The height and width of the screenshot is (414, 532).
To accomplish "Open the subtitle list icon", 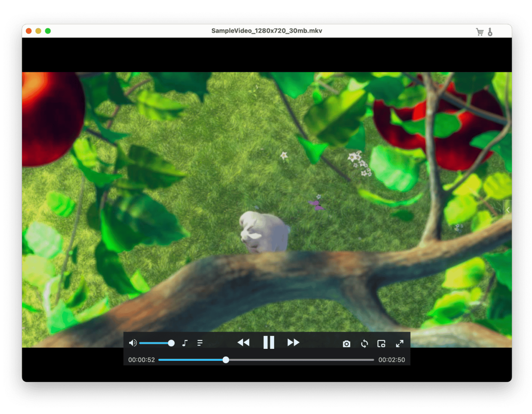I will (x=200, y=343).
